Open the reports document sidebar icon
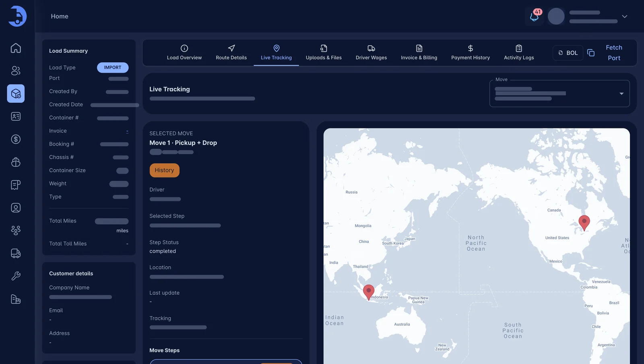 pos(16,185)
